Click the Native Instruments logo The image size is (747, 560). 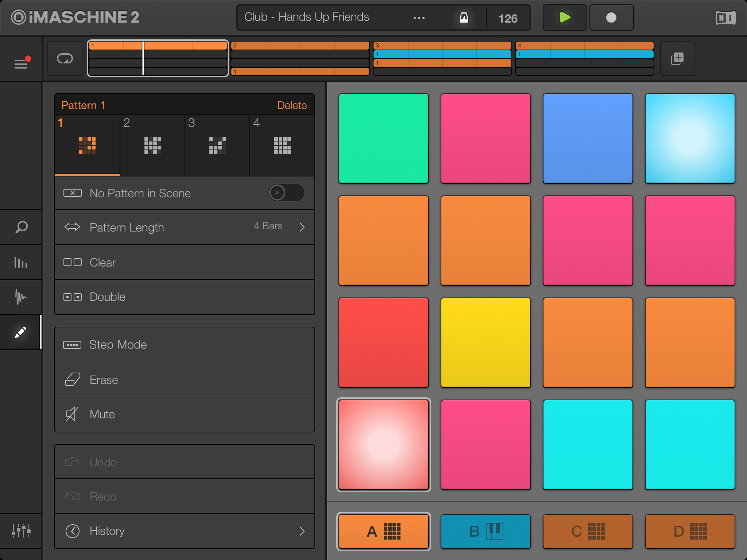click(725, 17)
